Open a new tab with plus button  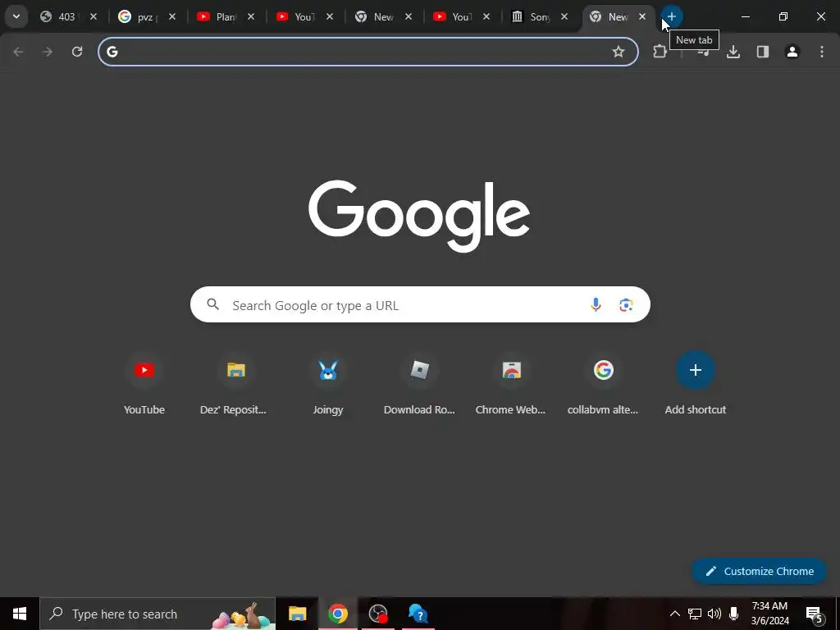(671, 16)
